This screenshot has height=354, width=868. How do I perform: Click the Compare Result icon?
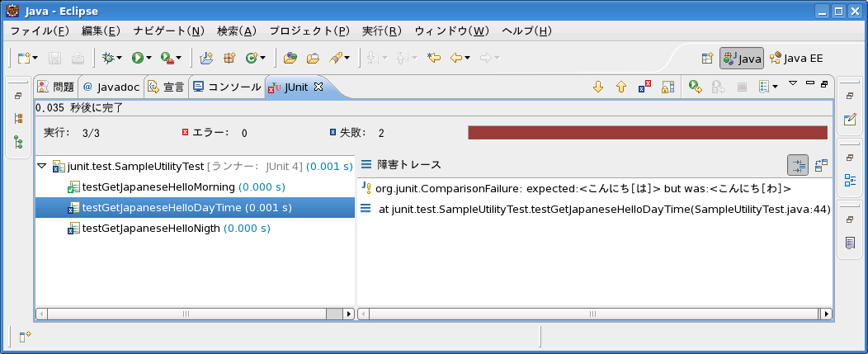click(x=822, y=165)
